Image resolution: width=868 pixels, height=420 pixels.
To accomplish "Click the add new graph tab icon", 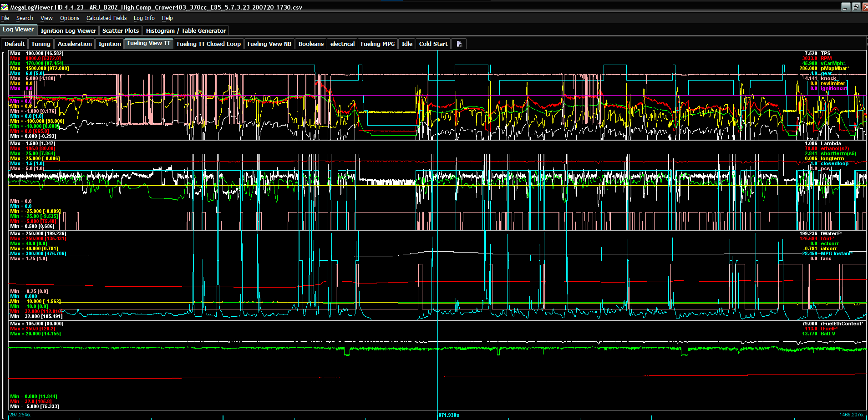I will click(459, 44).
